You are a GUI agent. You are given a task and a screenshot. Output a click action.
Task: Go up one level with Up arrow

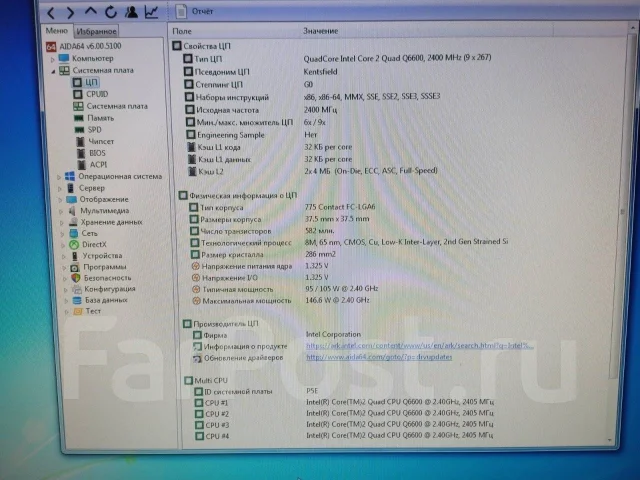[x=91, y=11]
